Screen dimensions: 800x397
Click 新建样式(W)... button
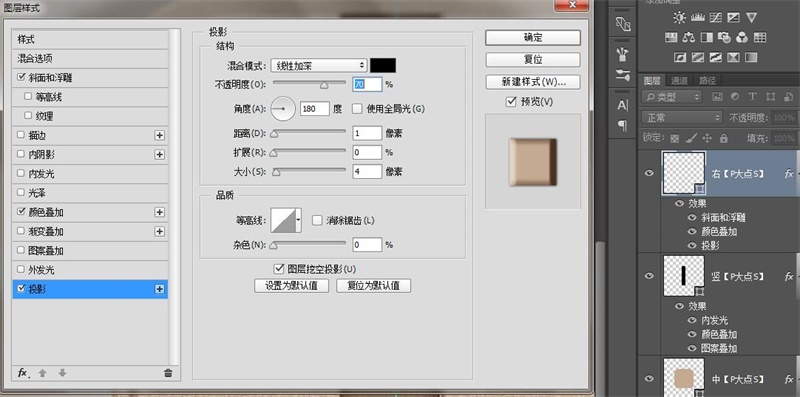pyautogui.click(x=533, y=82)
